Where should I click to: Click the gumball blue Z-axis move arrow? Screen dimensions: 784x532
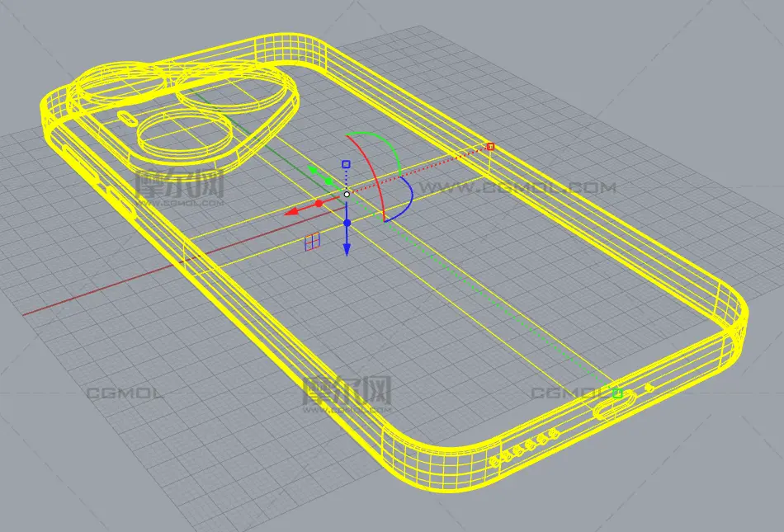coord(347,248)
